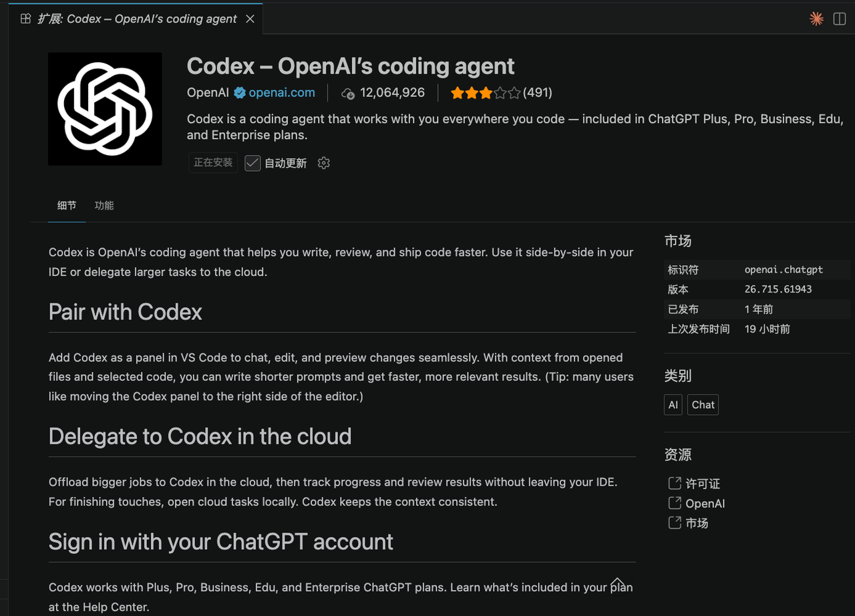Screen dimensions: 855x616
Task: Click the 标识符 identifier label
Action: (683, 270)
